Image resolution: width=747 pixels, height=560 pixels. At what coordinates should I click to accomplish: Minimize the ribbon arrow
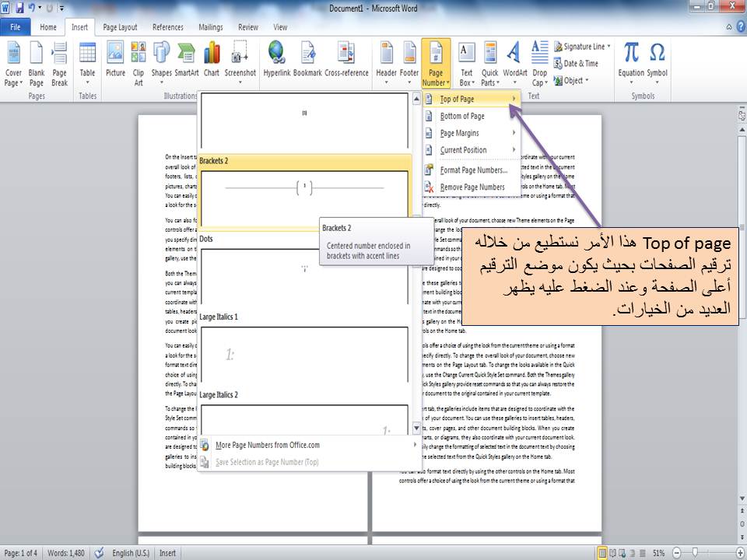[x=729, y=27]
